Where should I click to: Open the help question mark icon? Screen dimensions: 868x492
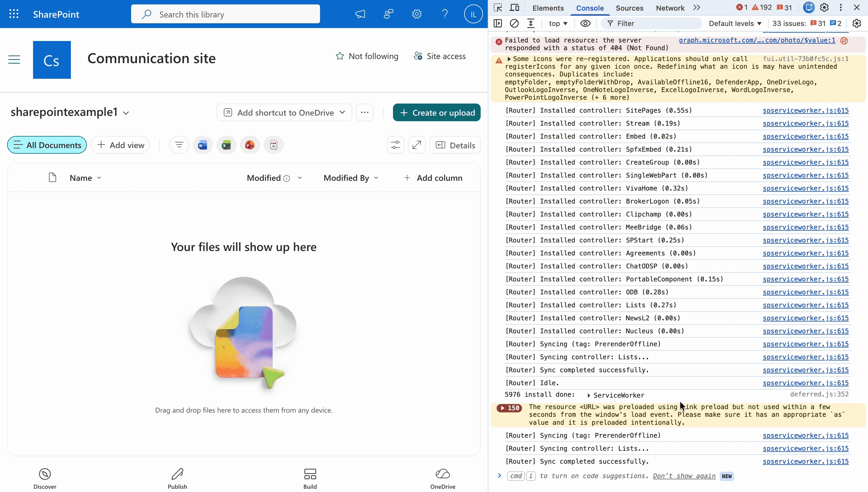pyautogui.click(x=445, y=14)
